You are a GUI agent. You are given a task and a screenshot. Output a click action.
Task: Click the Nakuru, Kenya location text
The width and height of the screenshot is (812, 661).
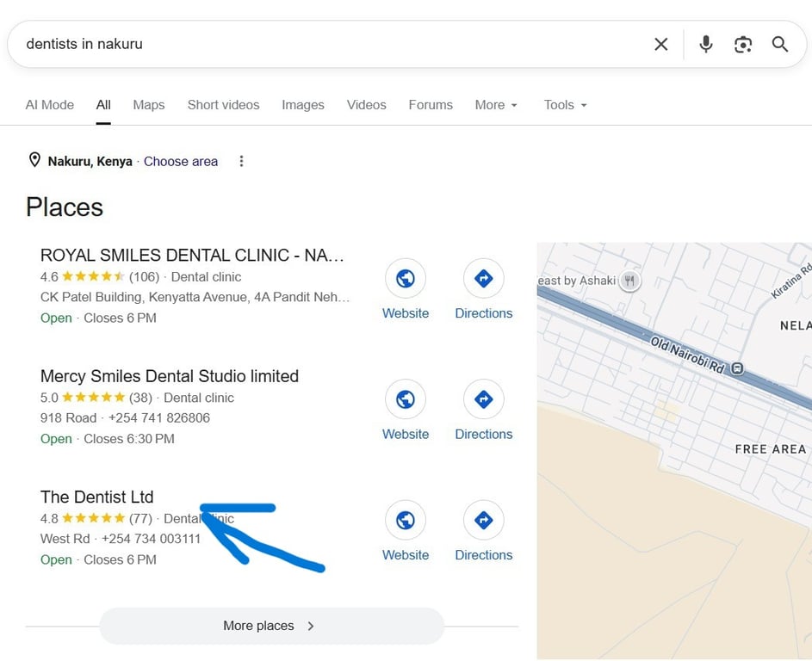coord(90,162)
